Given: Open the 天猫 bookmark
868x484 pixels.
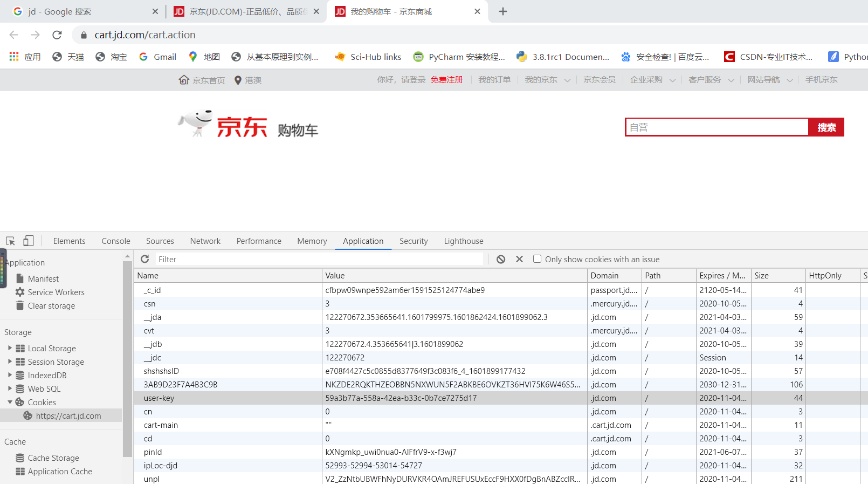Looking at the screenshot, I should pyautogui.click(x=68, y=57).
